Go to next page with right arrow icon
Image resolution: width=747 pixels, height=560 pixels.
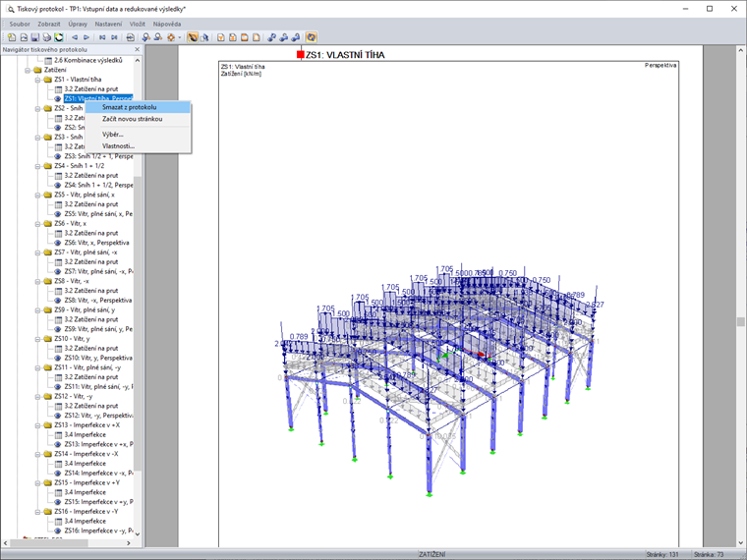click(x=86, y=37)
